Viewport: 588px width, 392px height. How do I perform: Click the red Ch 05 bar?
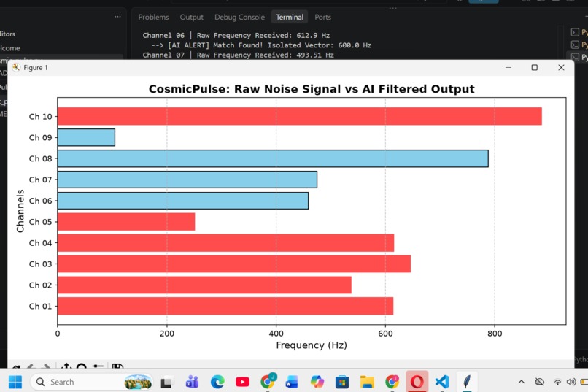126,222
